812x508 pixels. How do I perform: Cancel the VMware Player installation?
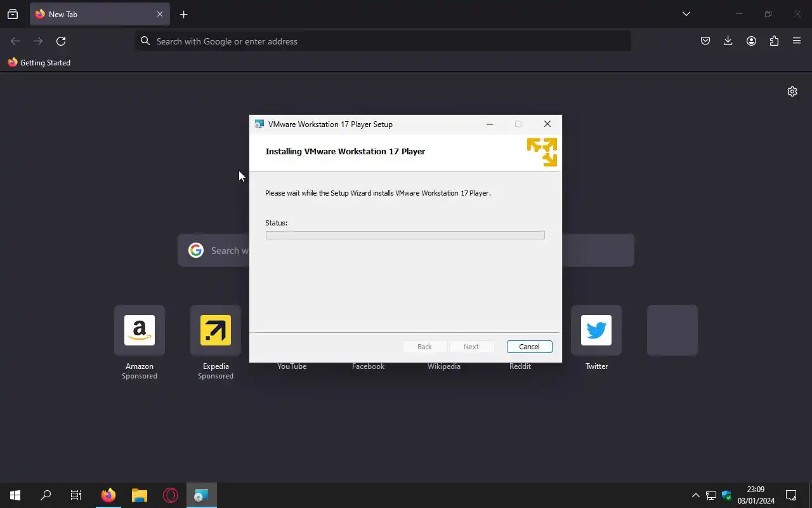tap(529, 347)
